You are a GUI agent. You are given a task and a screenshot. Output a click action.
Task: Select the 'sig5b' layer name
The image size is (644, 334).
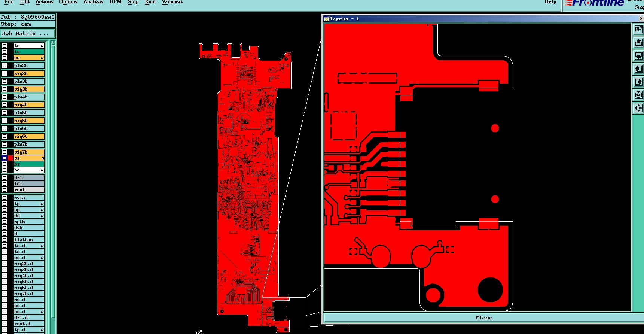[29, 121]
